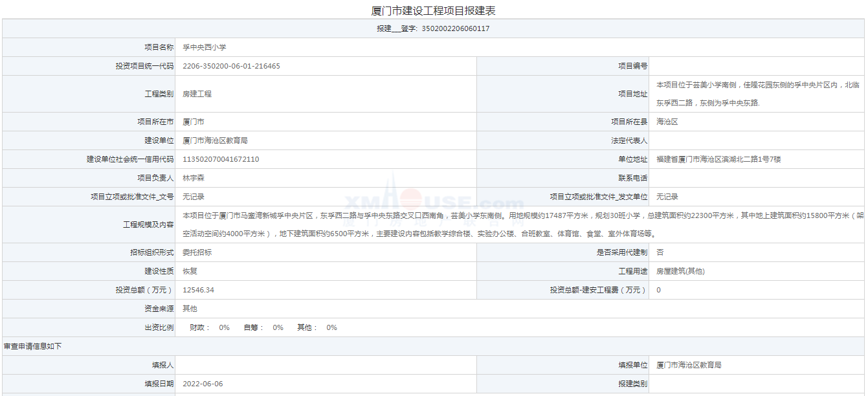This screenshot has width=868, height=396.
Task: Click the investment code 2206-350200-06-01-216465
Action: pos(231,66)
